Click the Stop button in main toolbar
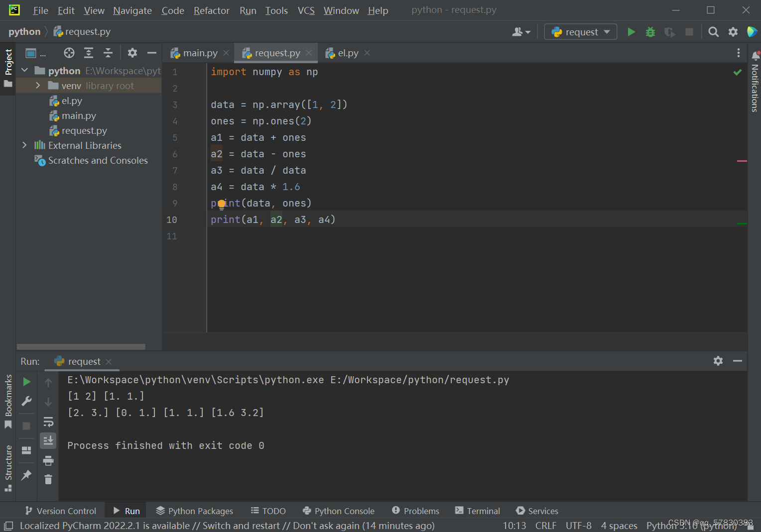761x532 pixels. tap(689, 32)
